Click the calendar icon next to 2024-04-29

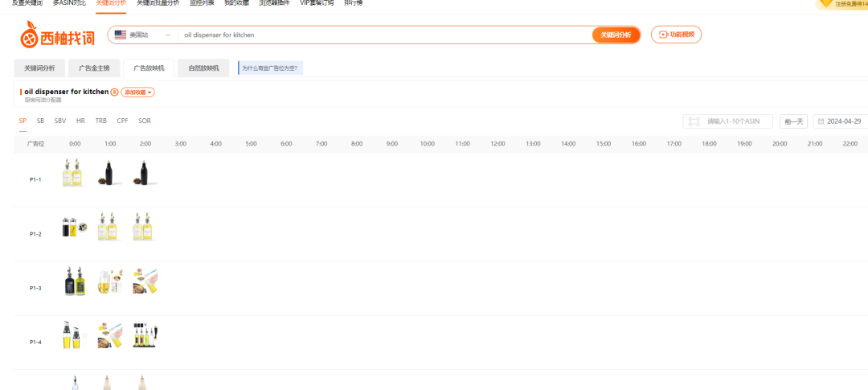click(821, 121)
